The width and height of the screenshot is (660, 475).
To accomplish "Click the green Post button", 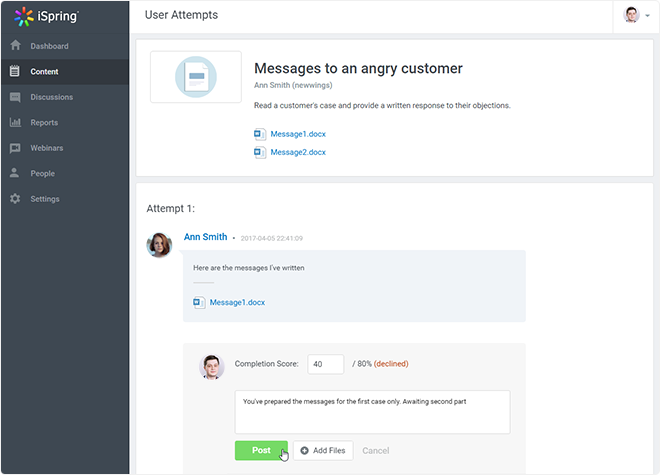I will pyautogui.click(x=261, y=451).
